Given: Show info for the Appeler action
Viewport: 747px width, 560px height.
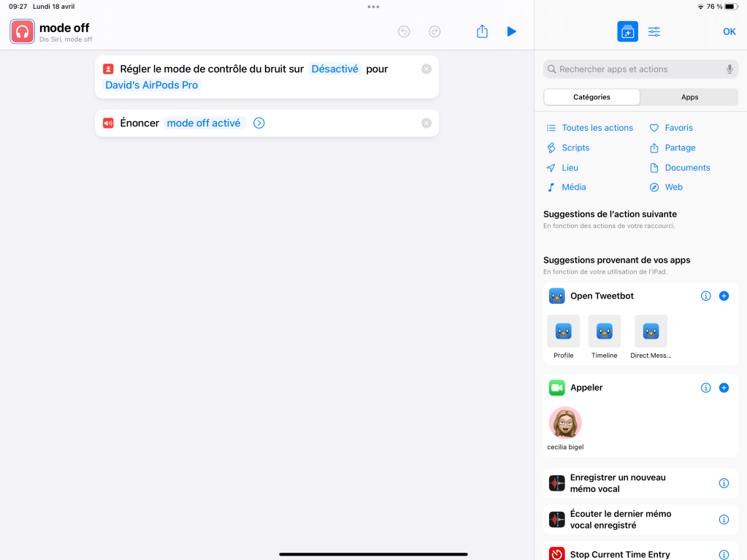Looking at the screenshot, I should pyautogui.click(x=705, y=388).
